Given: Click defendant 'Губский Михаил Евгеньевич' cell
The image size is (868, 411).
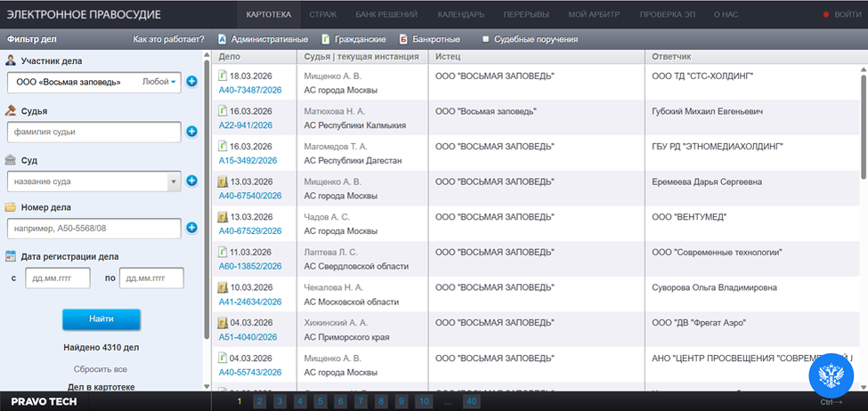Looking at the screenshot, I should [x=708, y=111].
